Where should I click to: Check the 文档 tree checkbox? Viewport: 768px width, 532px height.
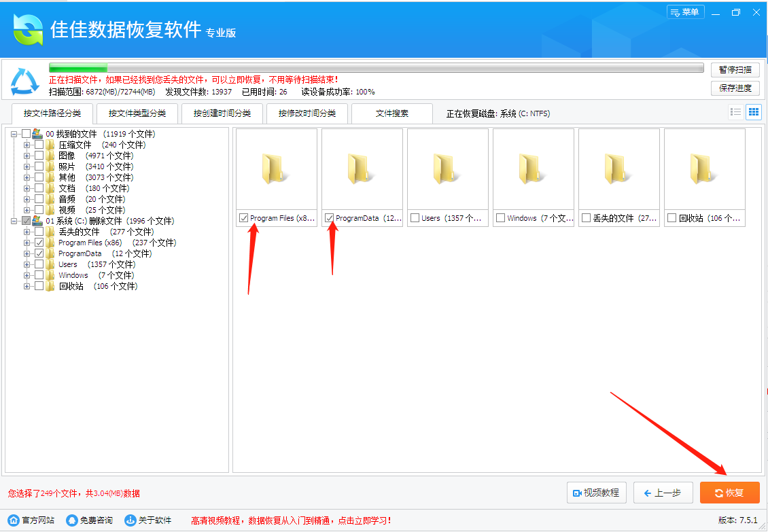pyautogui.click(x=39, y=188)
